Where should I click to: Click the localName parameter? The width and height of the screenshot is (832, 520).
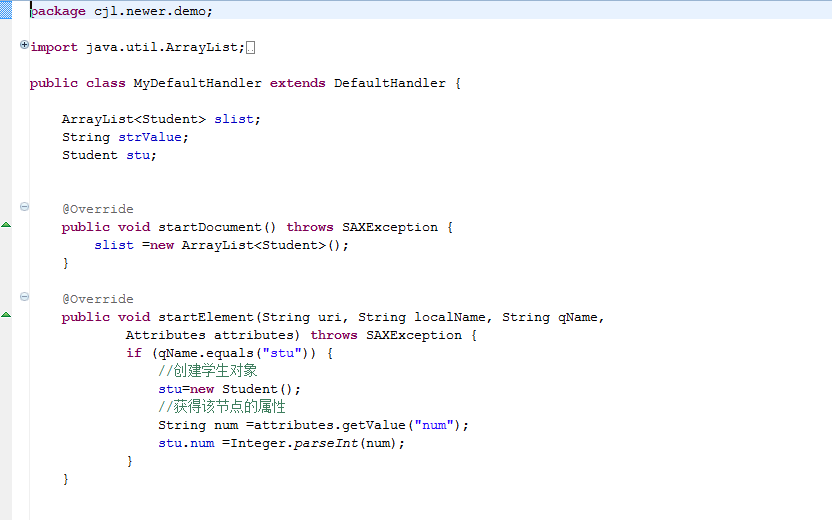pyautogui.click(x=449, y=317)
